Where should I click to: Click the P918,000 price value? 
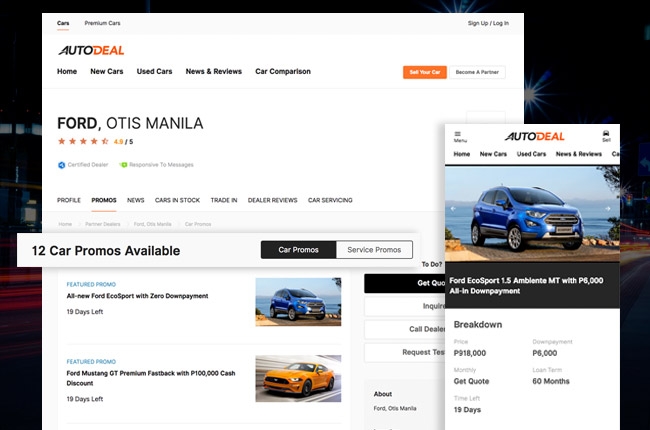(x=470, y=353)
